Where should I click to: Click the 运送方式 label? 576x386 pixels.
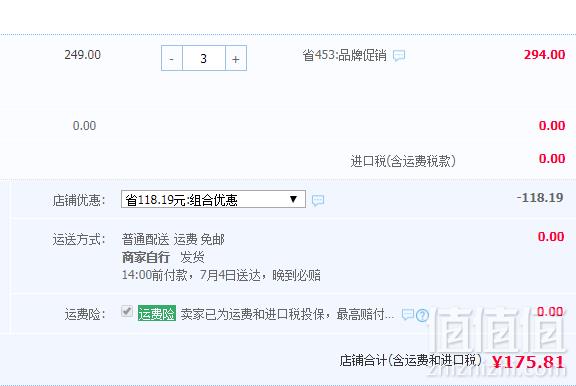click(x=79, y=239)
